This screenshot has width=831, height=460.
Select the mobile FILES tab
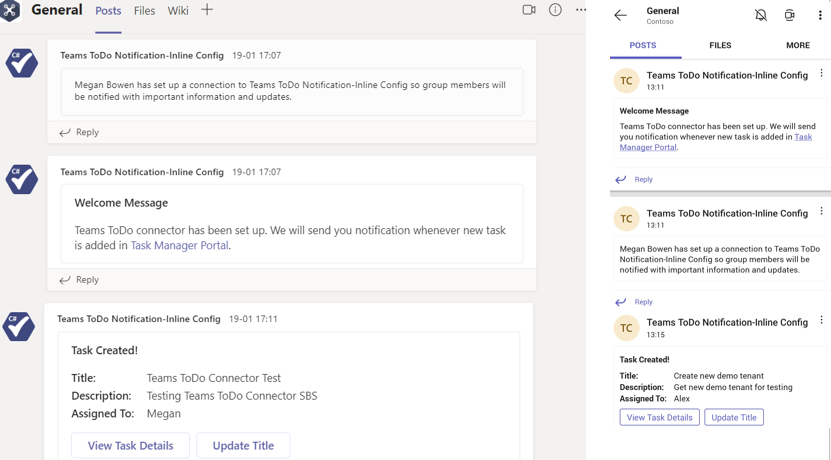720,45
